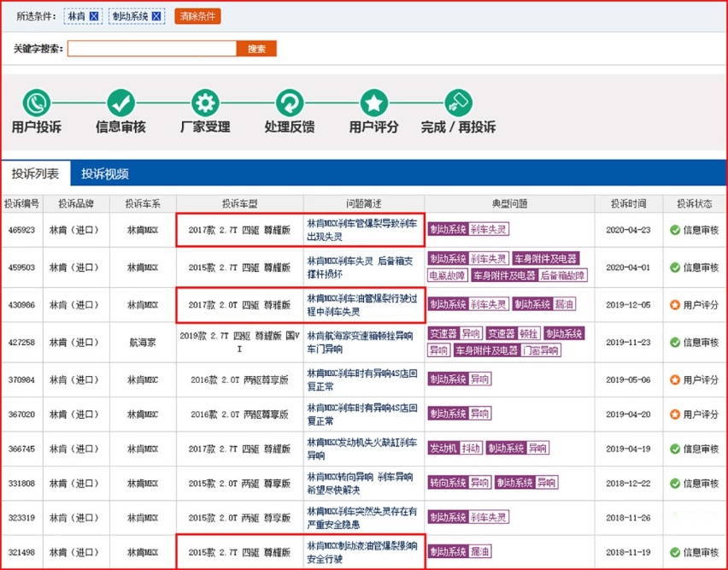
Task: Click 抖动 tag in row 366745
Action: pyautogui.click(x=471, y=448)
